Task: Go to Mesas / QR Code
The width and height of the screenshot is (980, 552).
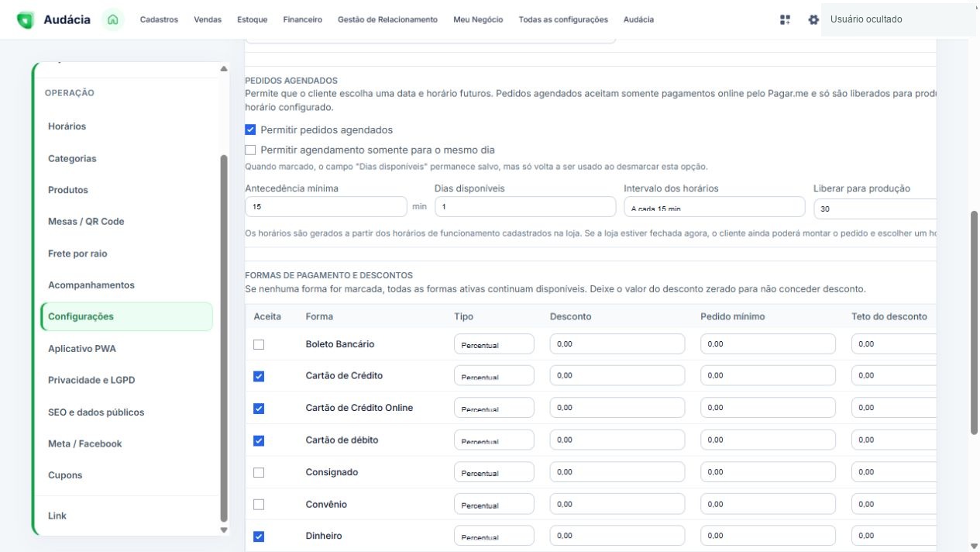Action: coord(126,222)
